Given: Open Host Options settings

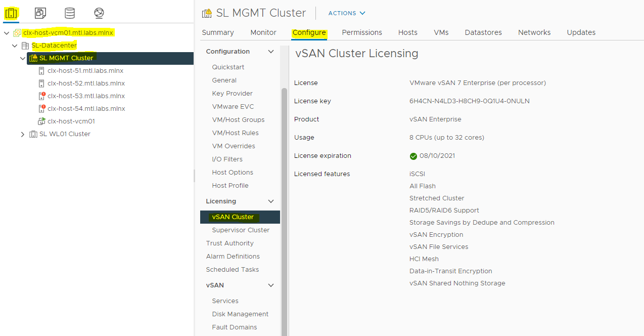Looking at the screenshot, I should 233,173.
